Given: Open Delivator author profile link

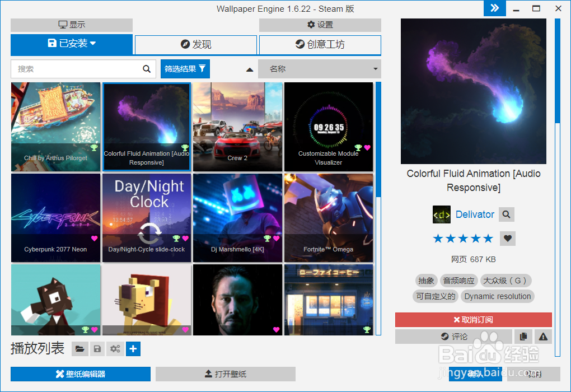Looking at the screenshot, I should click(x=475, y=214).
